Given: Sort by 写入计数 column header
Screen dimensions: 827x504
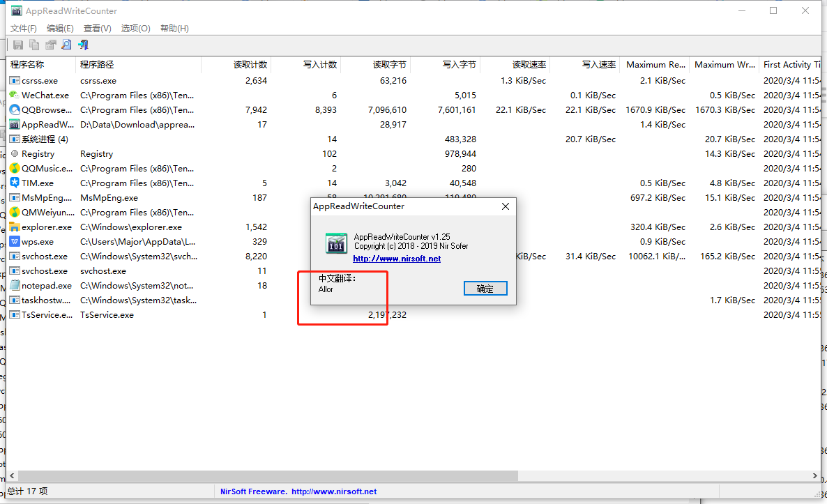Looking at the screenshot, I should [306, 64].
